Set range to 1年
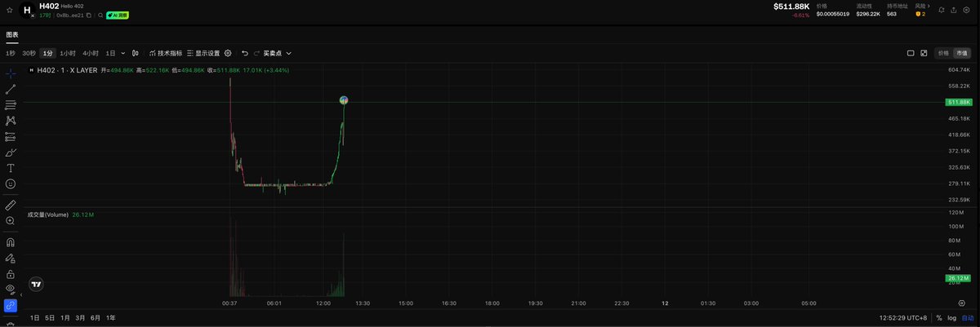 coord(111,318)
